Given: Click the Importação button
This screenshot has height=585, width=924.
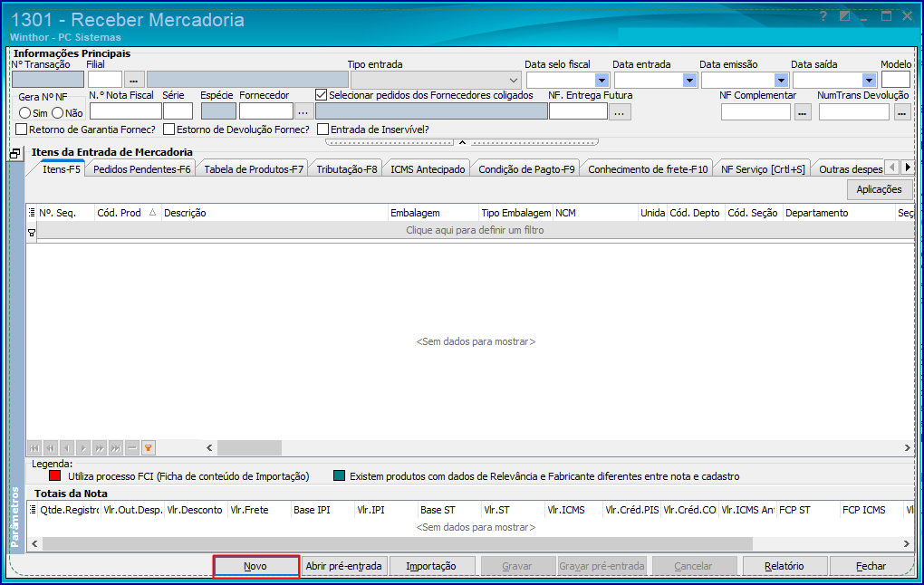Looking at the screenshot, I should point(431,566).
